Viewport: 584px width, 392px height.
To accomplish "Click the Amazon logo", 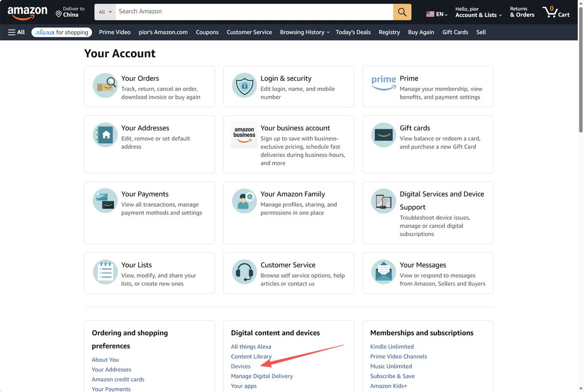I will point(28,13).
